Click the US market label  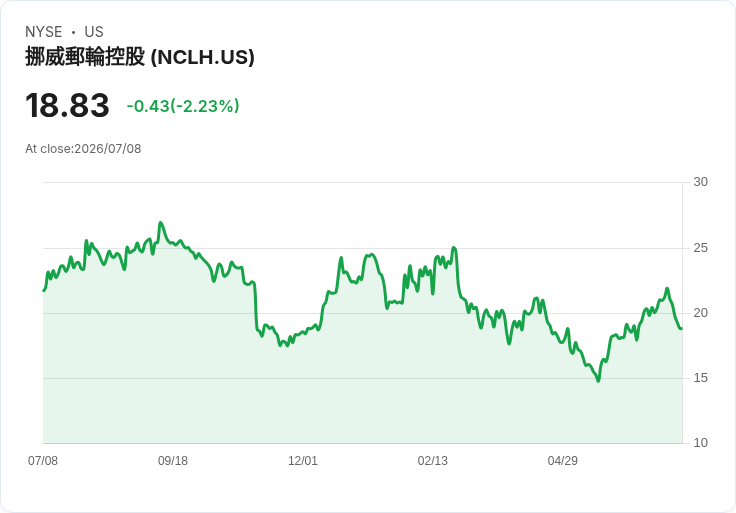coord(94,32)
